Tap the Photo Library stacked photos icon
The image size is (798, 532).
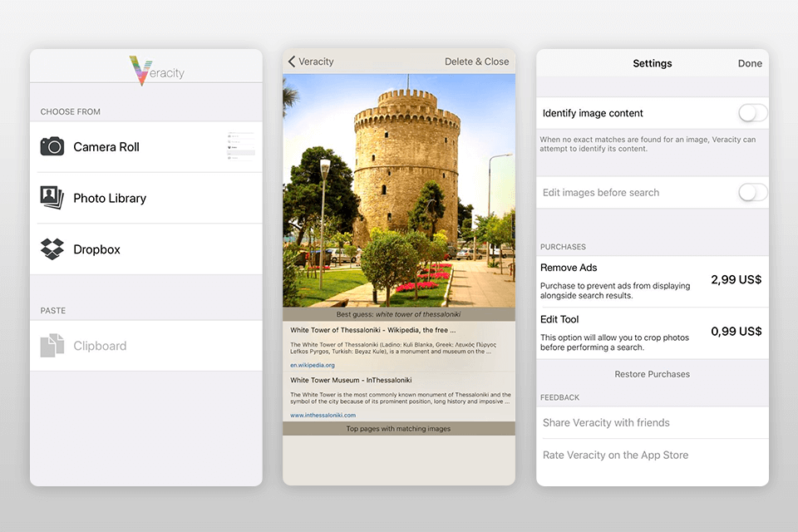coord(52,198)
